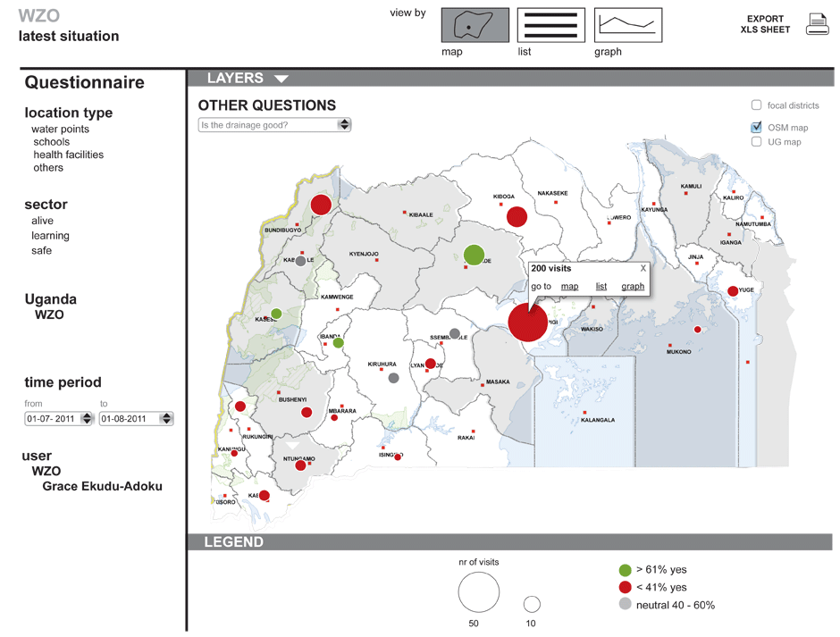
Task: Click red circle left of Rukungiri
Action: click(240, 407)
